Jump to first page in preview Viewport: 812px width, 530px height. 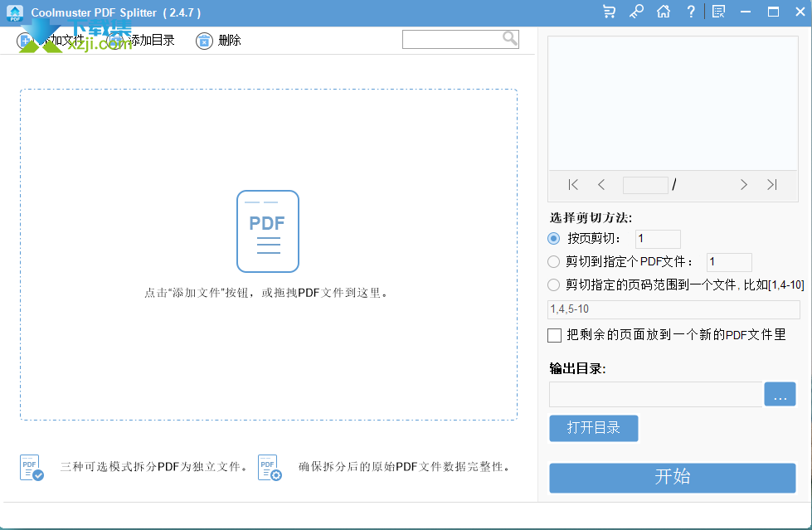tap(573, 184)
